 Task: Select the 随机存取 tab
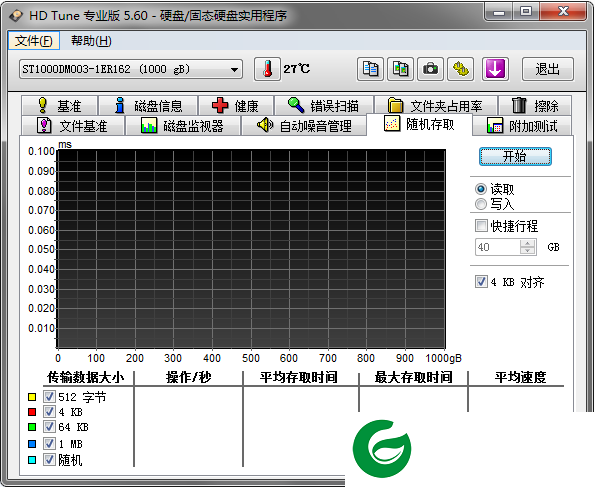pos(419,124)
